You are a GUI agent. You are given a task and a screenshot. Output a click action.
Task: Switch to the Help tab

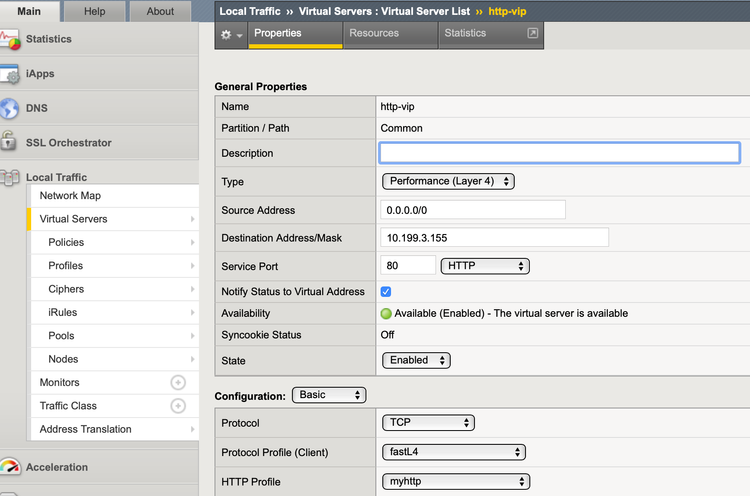click(x=95, y=12)
